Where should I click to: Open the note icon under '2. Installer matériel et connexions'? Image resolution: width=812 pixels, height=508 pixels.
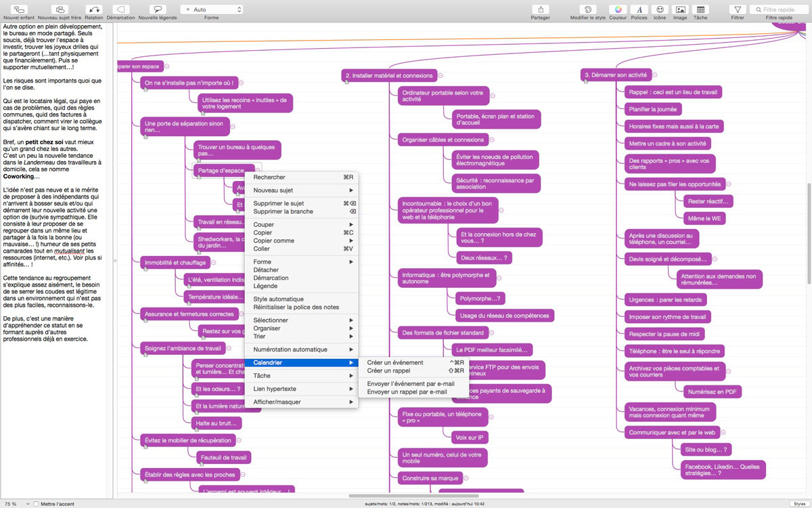(x=346, y=82)
